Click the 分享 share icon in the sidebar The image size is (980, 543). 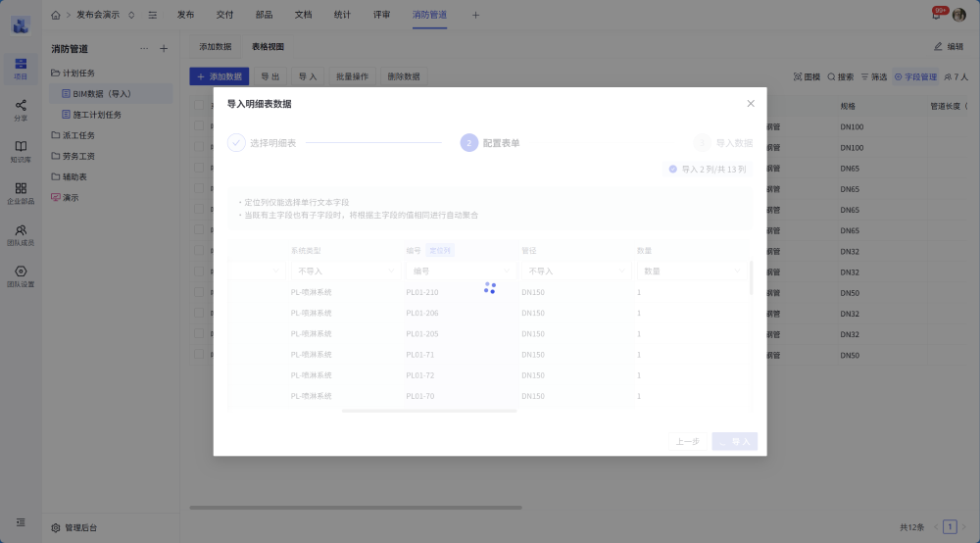click(21, 109)
